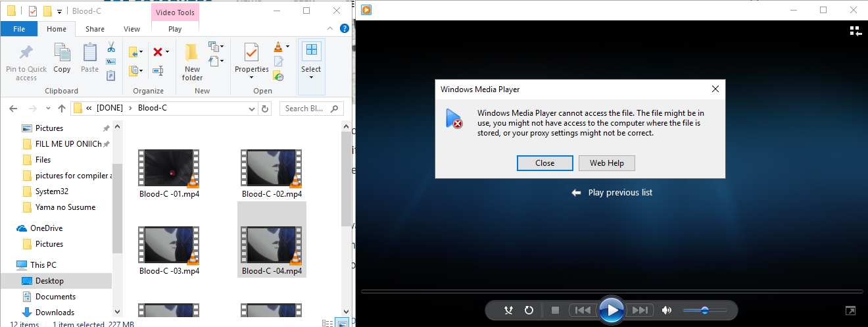This screenshot has width=868, height=327.
Task: Open Customize Quick Access Toolbar arrow
Action: [x=59, y=11]
